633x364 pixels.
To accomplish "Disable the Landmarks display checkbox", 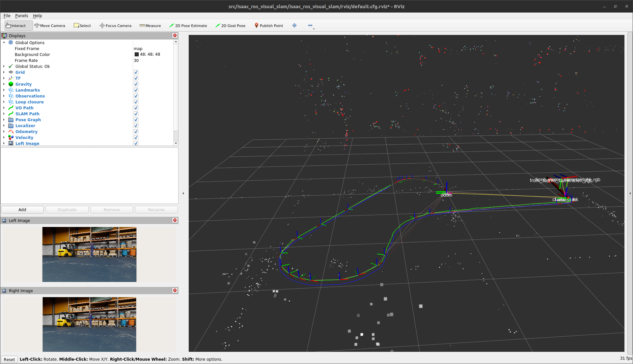I will tap(136, 90).
